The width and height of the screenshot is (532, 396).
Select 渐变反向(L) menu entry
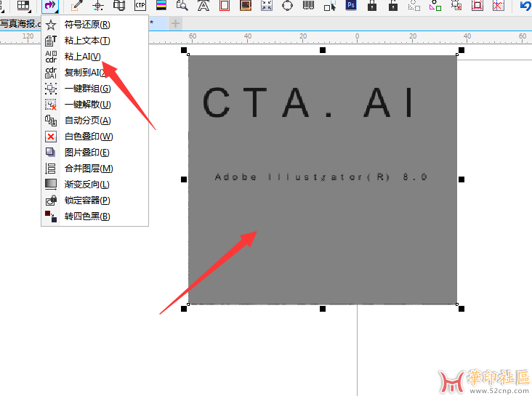click(x=94, y=185)
